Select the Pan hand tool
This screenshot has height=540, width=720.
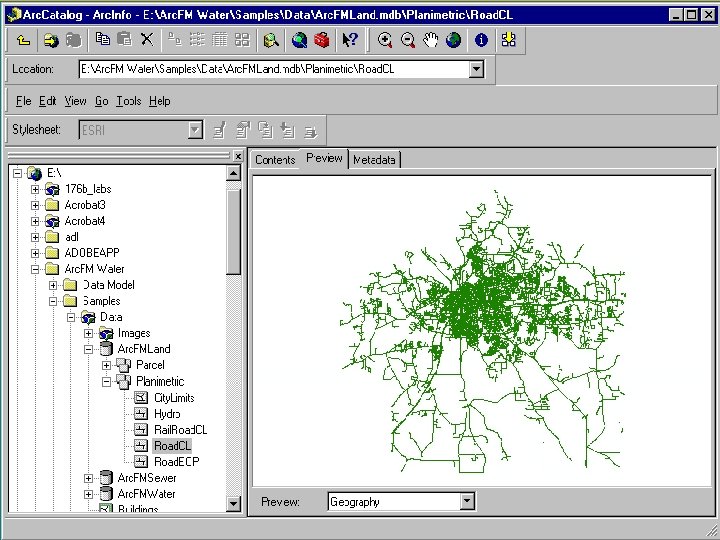pyautogui.click(x=431, y=40)
